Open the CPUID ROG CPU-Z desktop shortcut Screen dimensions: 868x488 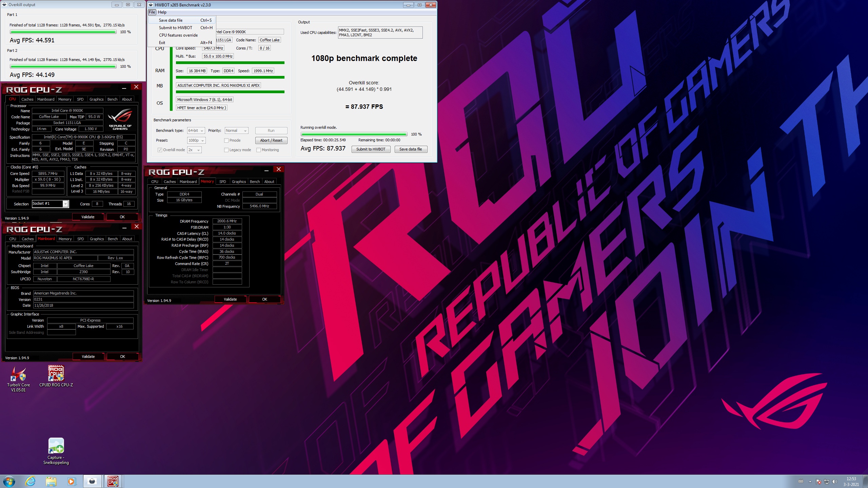(x=56, y=376)
